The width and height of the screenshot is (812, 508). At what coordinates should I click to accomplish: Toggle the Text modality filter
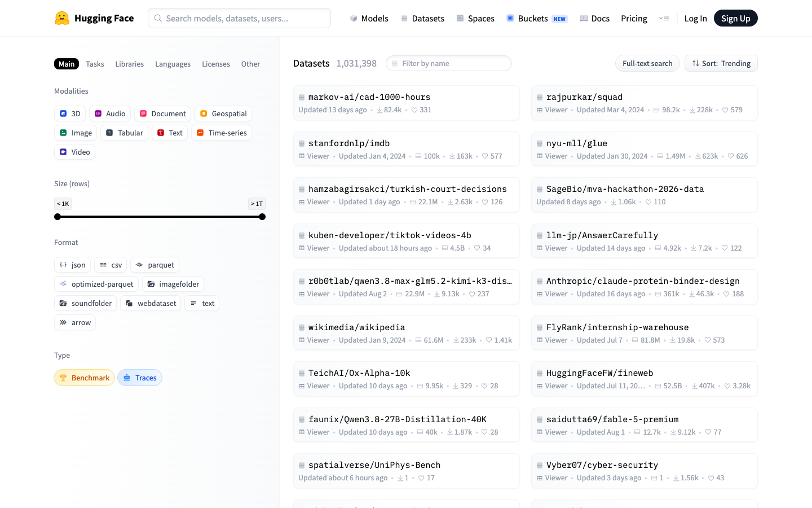coord(170,133)
